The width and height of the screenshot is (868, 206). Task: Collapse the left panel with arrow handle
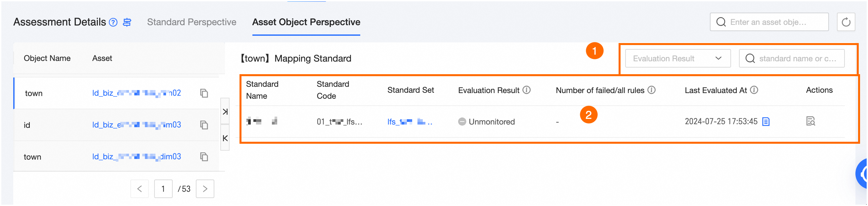click(x=225, y=138)
